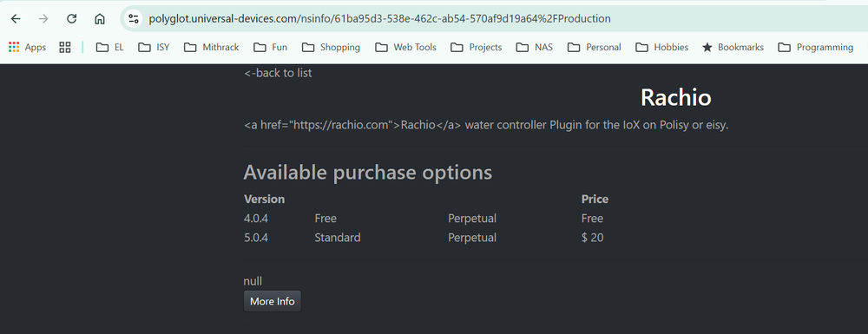Expand the Mithrack bookmarks folder
The image size is (868, 334).
212,48
